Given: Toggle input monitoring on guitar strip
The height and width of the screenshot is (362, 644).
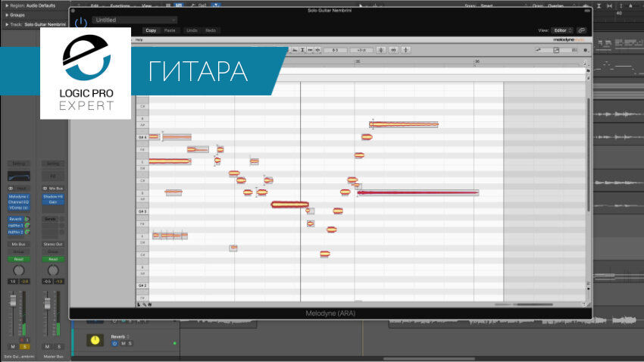Looking at the screenshot, I should (27, 340).
